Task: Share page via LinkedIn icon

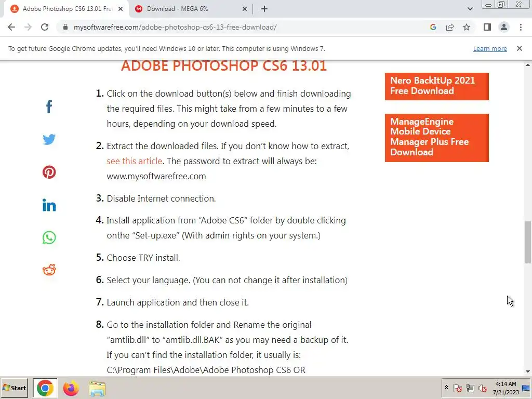Action: coord(49,205)
